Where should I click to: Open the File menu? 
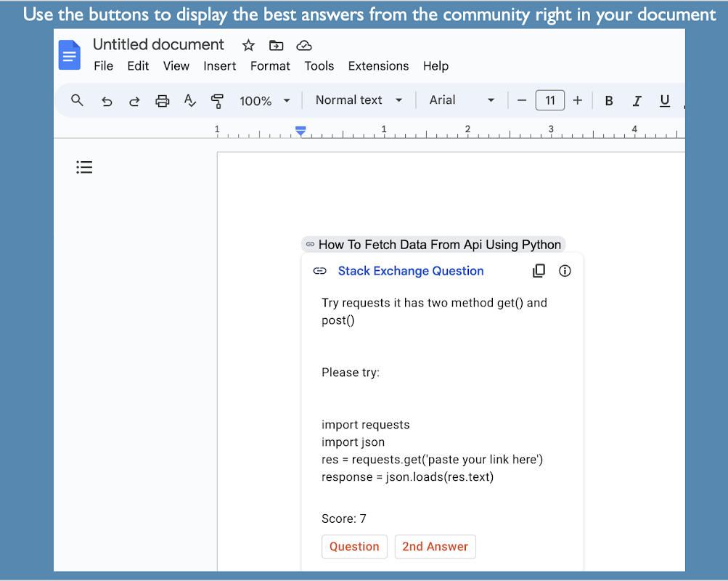[x=103, y=66]
